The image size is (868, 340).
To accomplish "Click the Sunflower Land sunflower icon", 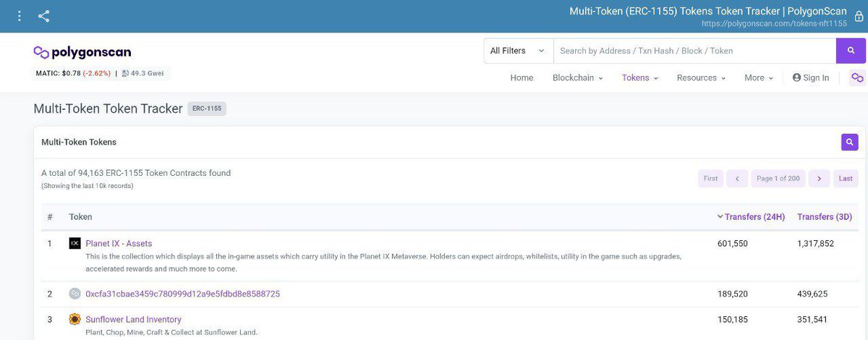I will coord(75,319).
